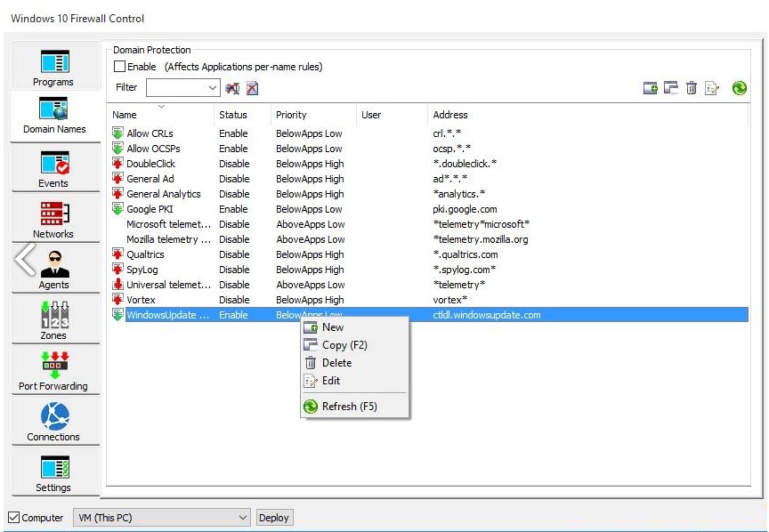The image size is (769, 532).
Task: Click the clear filter page icon
Action: (x=252, y=88)
